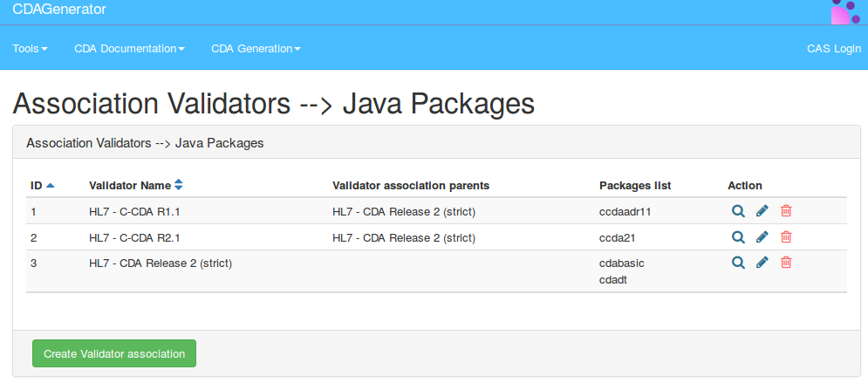Delete the HL7 - C-CDA R1.1 association
Screen dimensions: 868x390
click(x=786, y=211)
